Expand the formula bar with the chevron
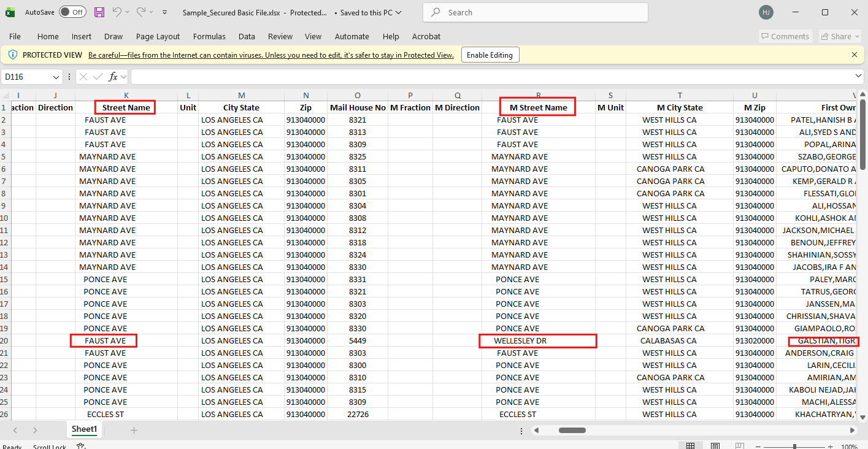 click(859, 76)
